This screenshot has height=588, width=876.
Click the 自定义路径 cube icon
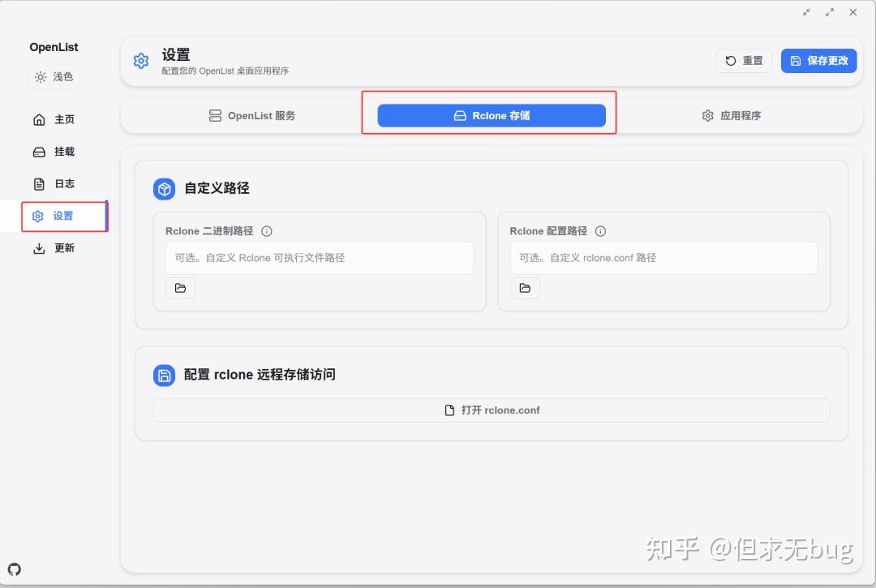click(x=164, y=189)
